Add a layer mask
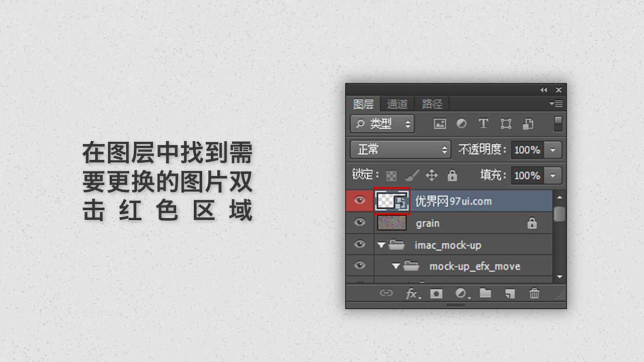Viewport: 644px width, 362px height. 436,293
